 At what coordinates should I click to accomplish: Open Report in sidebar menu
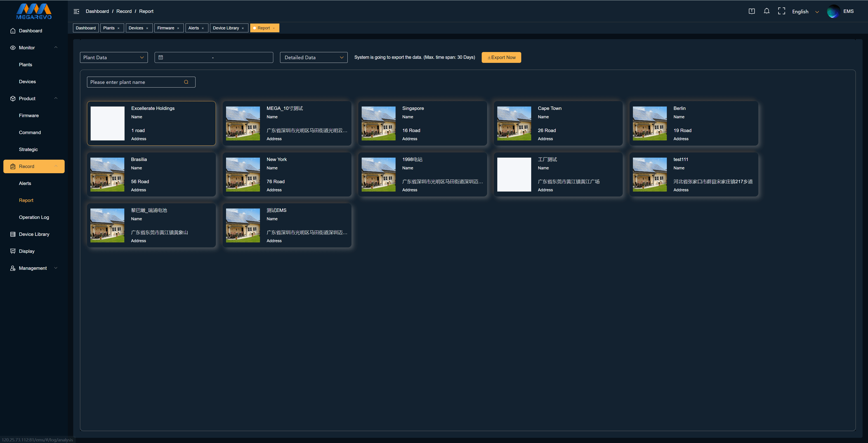pyautogui.click(x=26, y=200)
